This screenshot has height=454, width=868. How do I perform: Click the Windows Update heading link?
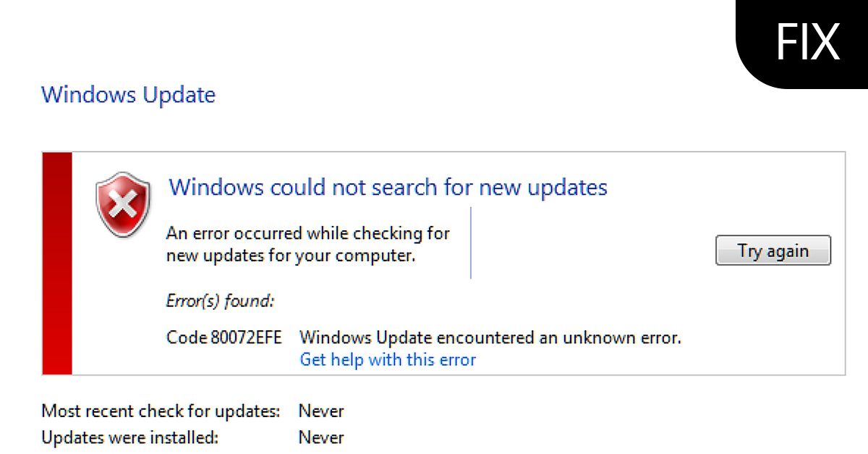pyautogui.click(x=129, y=95)
